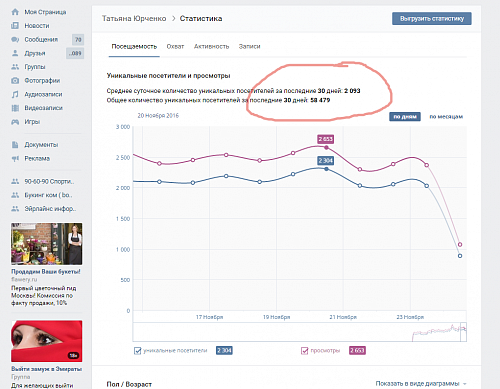500x389 pixels.
Task: Open Сообщения chat bubble icon
Action: [15, 39]
